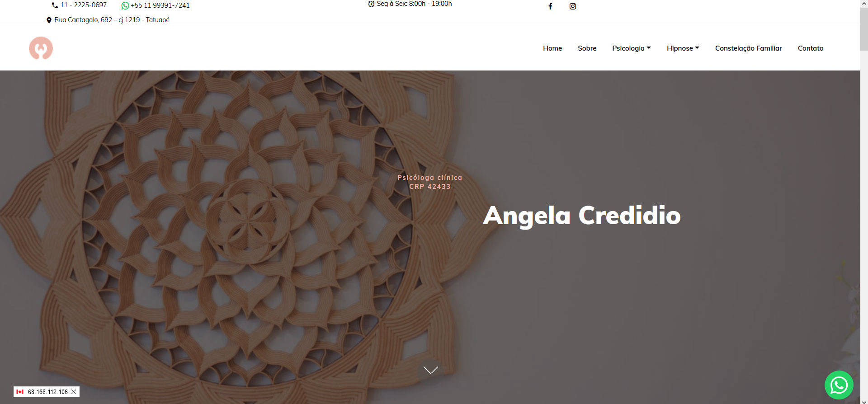Click the floating WhatsApp chat button
Viewport: 868px width, 404px height.
[839, 385]
